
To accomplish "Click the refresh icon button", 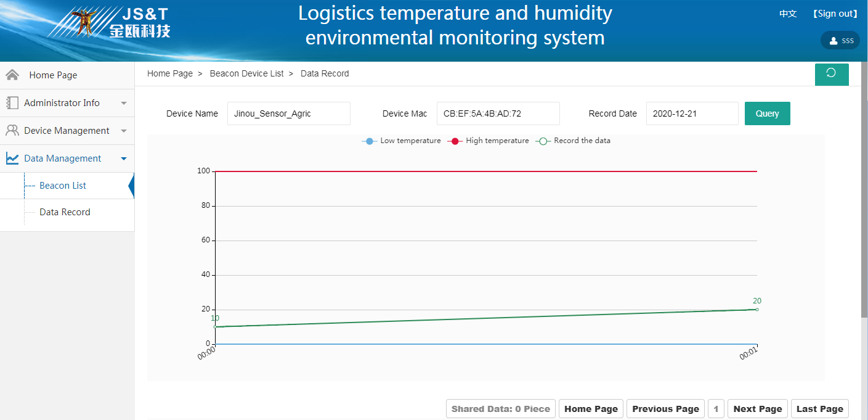I will tap(832, 74).
